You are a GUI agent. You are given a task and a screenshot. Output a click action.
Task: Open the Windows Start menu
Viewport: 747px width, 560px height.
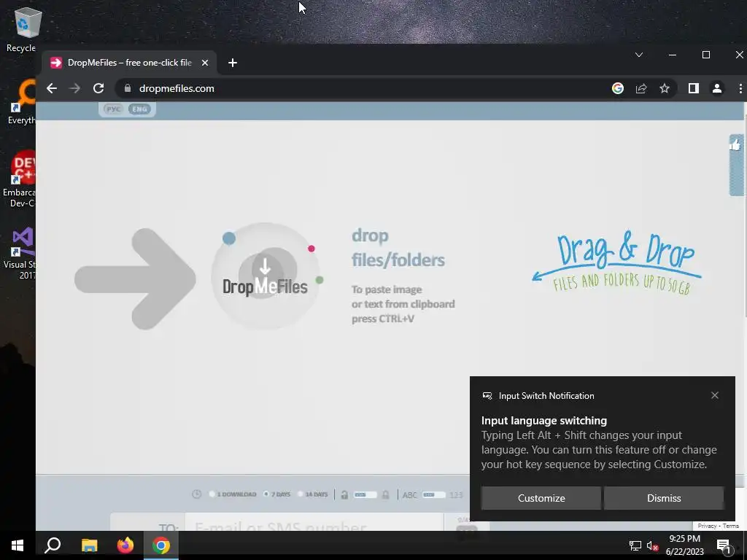18,545
